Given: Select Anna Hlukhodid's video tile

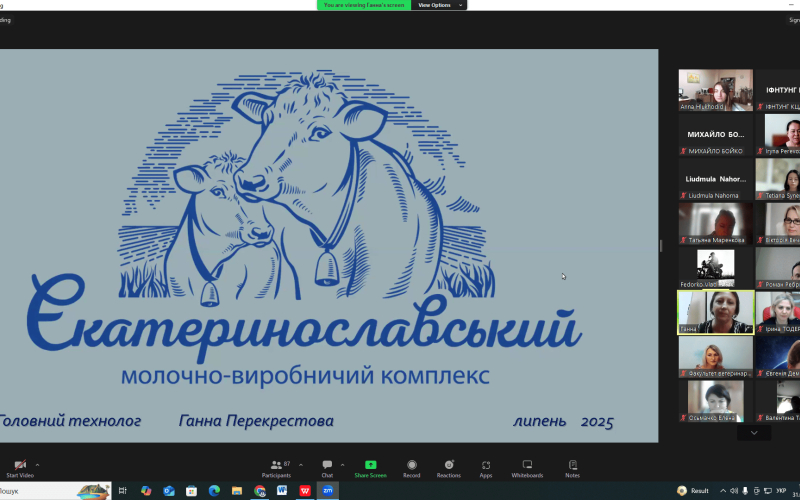Looking at the screenshot, I should point(715,90).
